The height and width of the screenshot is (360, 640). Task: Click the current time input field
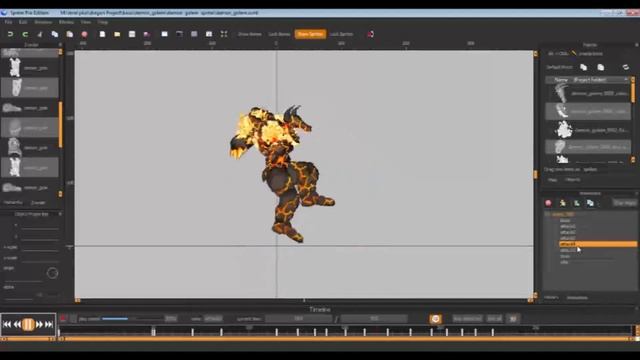[x=298, y=319]
